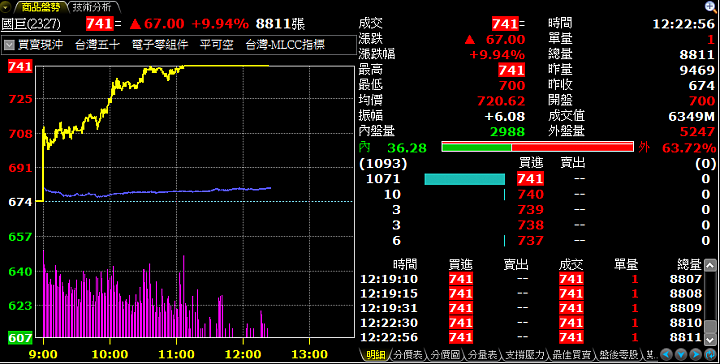
Task: Click the latest tick row at 12:22:56
Action: click(531, 337)
